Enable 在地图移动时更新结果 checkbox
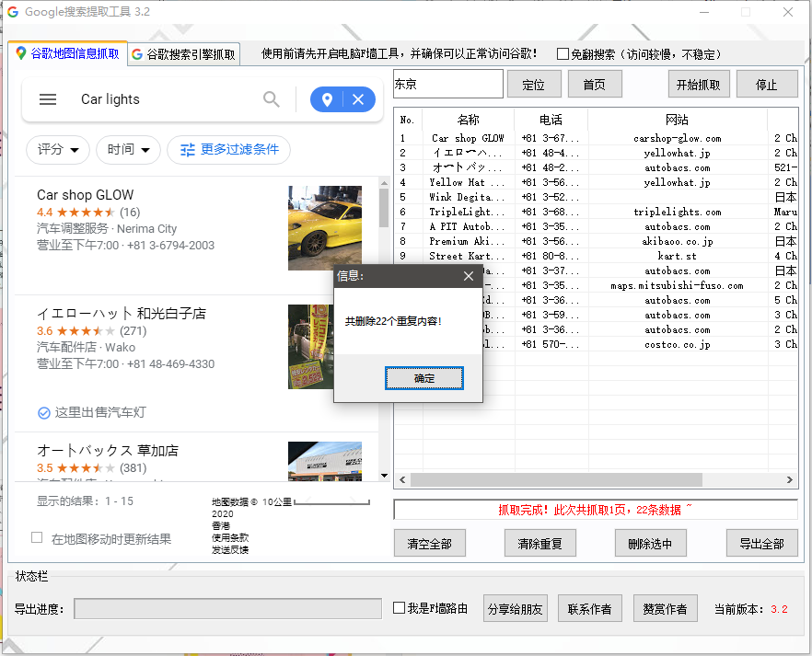Viewport: 812px width, 656px height. 37,537
